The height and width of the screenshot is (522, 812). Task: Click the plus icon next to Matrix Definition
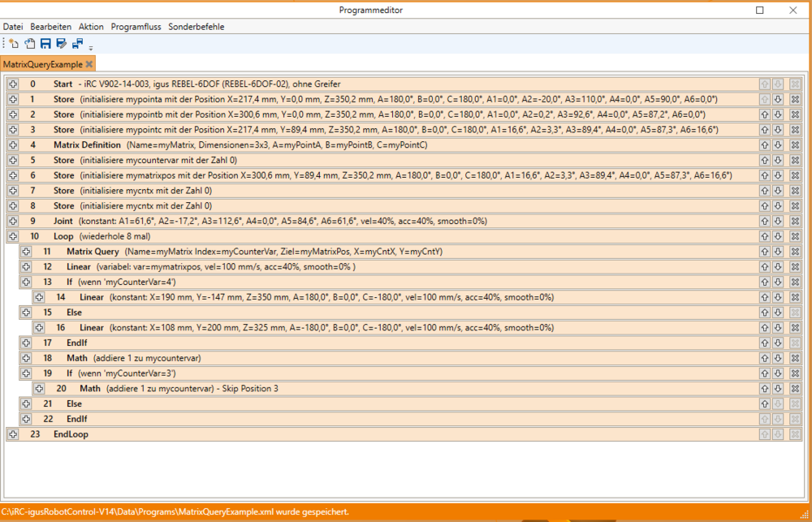(12, 145)
